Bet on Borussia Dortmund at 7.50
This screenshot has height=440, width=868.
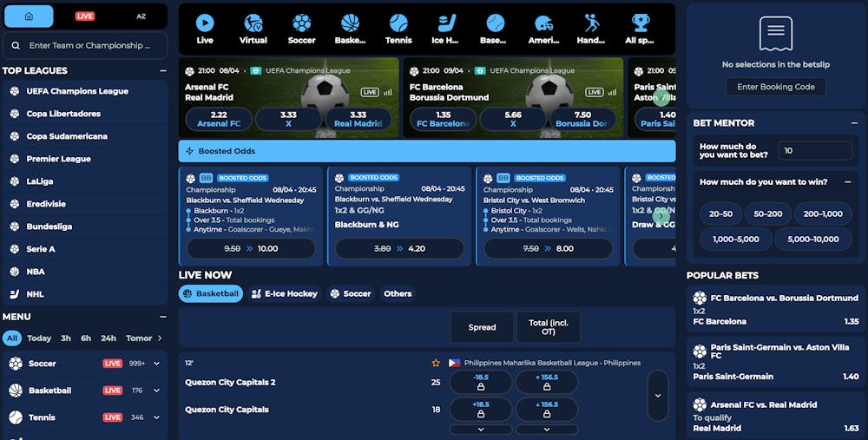[x=582, y=119]
